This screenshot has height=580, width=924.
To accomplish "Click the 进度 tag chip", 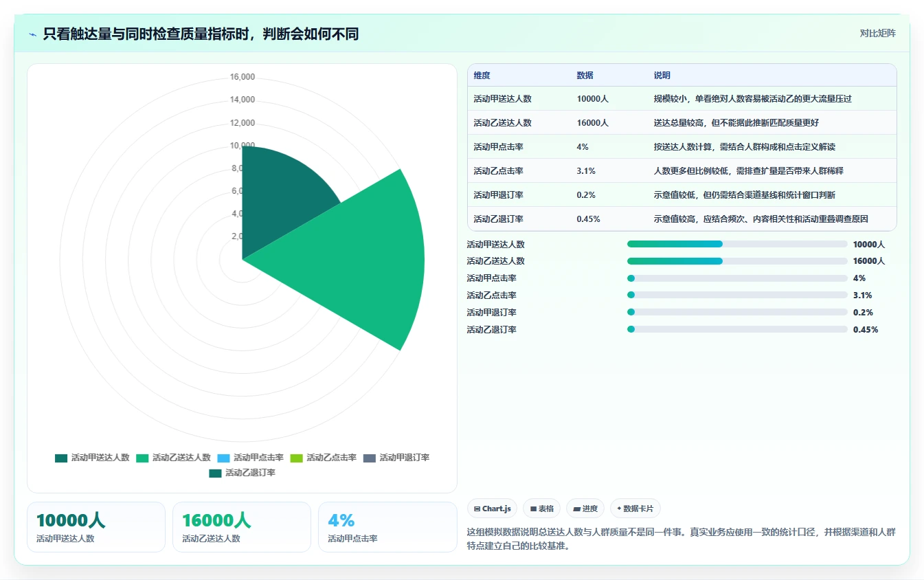I will [585, 509].
